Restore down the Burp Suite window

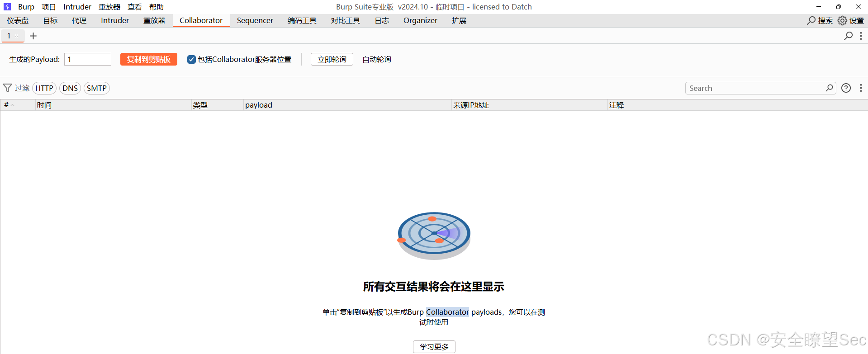(x=839, y=7)
